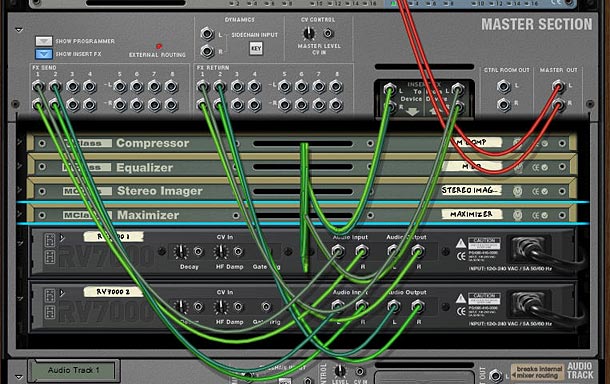The width and height of the screenshot is (610, 384).
Task: Click RV7000 2 Audio Output R jack
Action: 417,307
